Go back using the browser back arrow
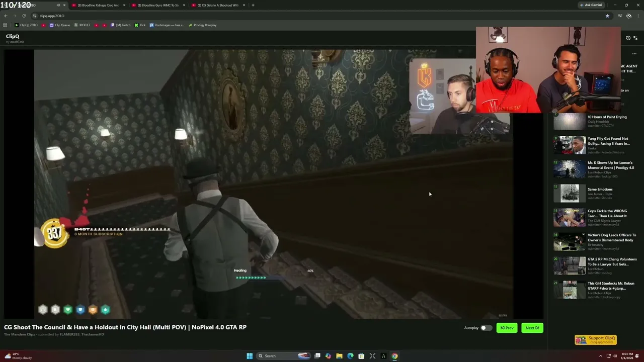 (x=6, y=16)
